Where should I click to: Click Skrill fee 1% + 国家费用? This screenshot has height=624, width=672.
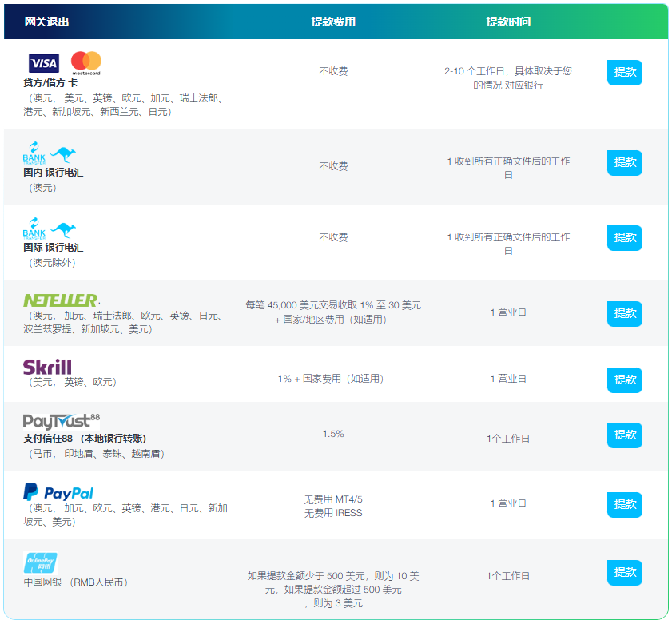[x=331, y=379]
